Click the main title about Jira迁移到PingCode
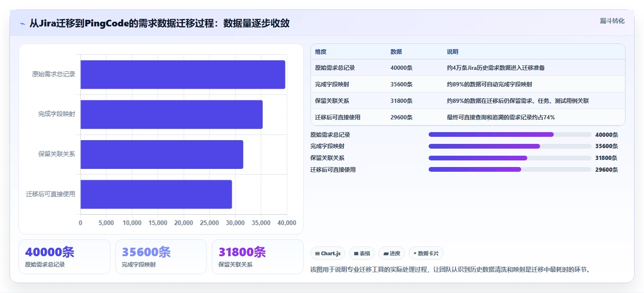The width and height of the screenshot is (644, 293). point(160,24)
